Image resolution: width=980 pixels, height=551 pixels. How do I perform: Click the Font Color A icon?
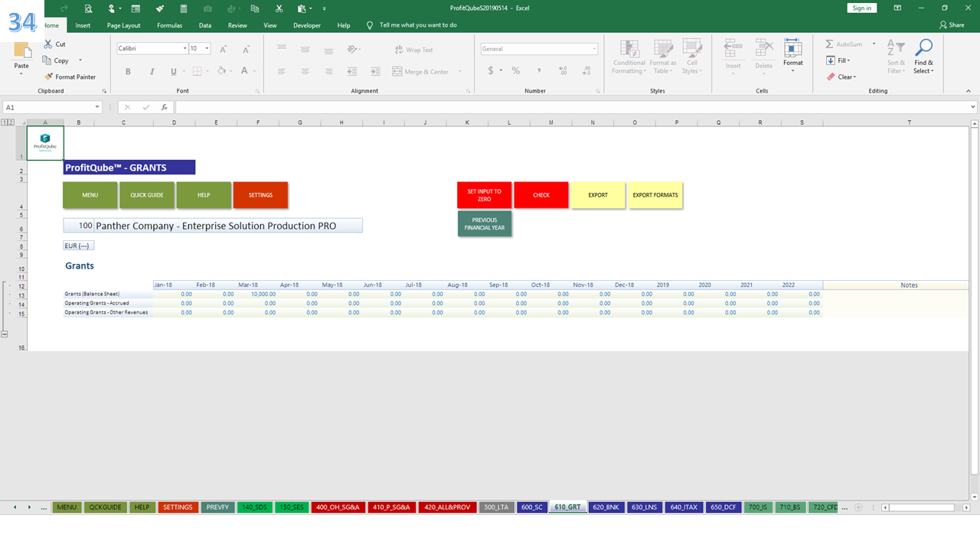point(244,71)
